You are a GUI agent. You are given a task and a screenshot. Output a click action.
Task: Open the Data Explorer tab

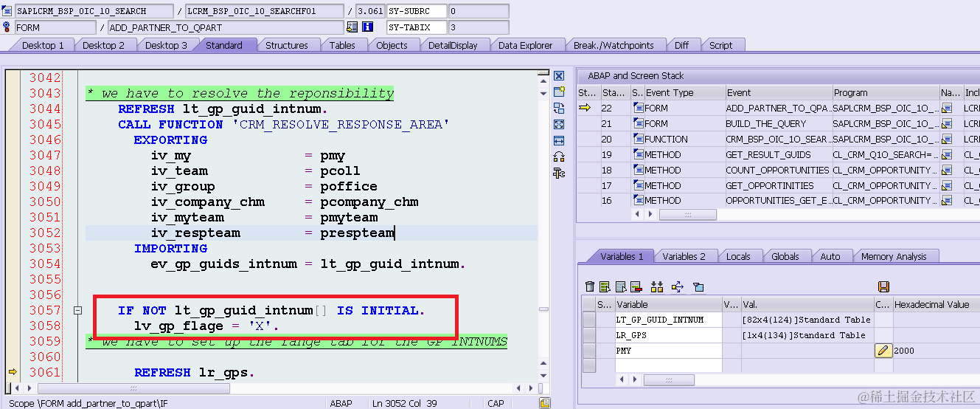tap(525, 45)
